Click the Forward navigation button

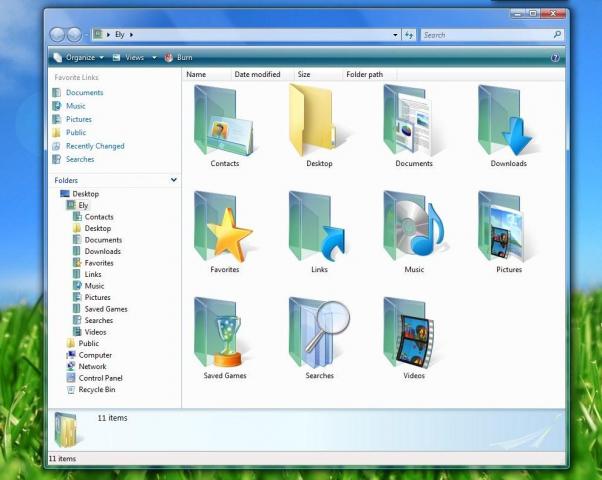click(74, 35)
